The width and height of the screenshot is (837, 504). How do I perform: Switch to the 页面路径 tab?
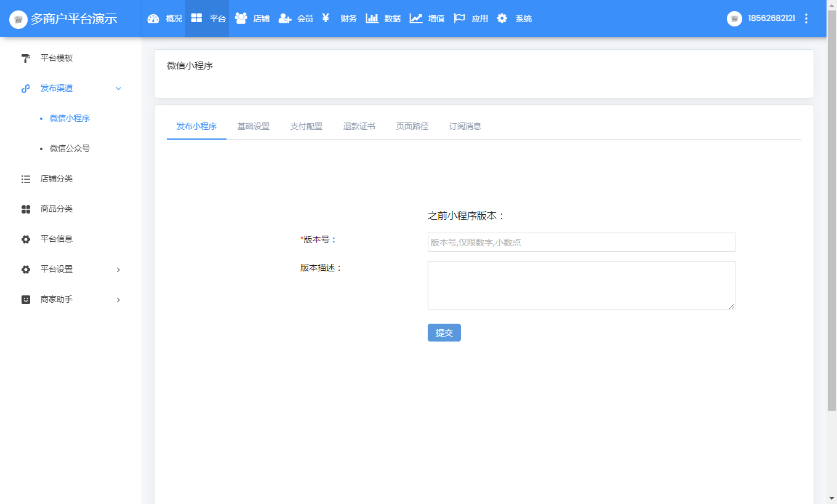click(412, 126)
